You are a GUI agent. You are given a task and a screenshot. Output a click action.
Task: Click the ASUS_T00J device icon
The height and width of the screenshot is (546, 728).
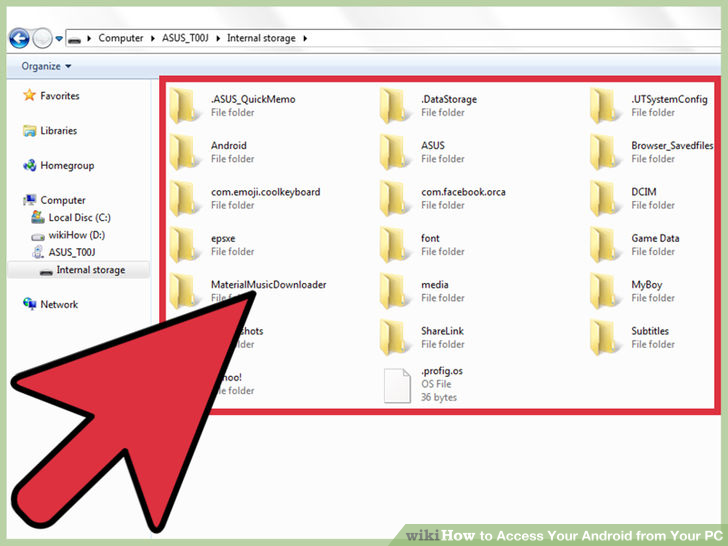coord(38,252)
